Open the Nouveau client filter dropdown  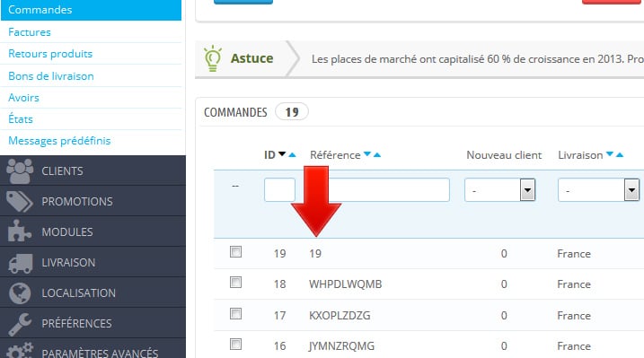pyautogui.click(x=499, y=190)
